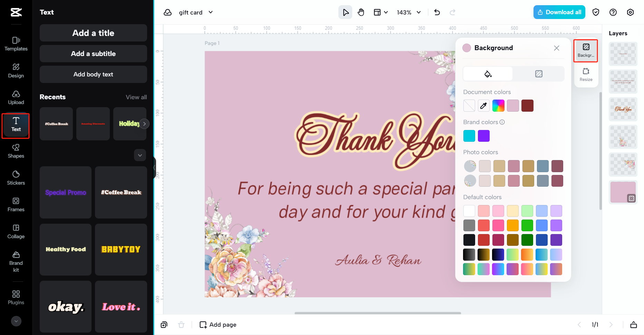Open the Resize tool

tap(586, 74)
